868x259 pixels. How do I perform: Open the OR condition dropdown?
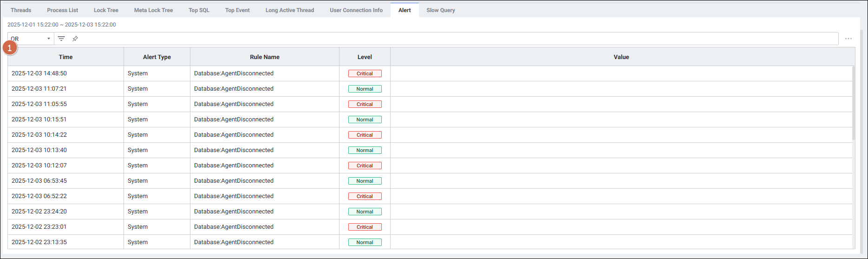point(31,39)
